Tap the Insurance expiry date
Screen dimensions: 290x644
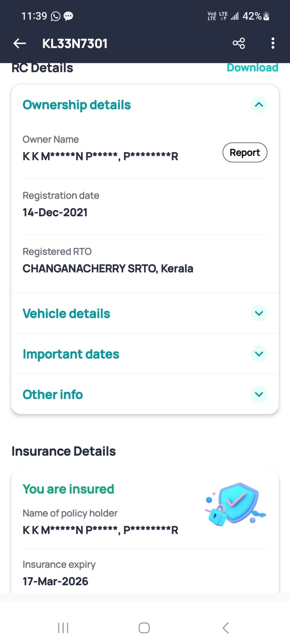[55, 581]
